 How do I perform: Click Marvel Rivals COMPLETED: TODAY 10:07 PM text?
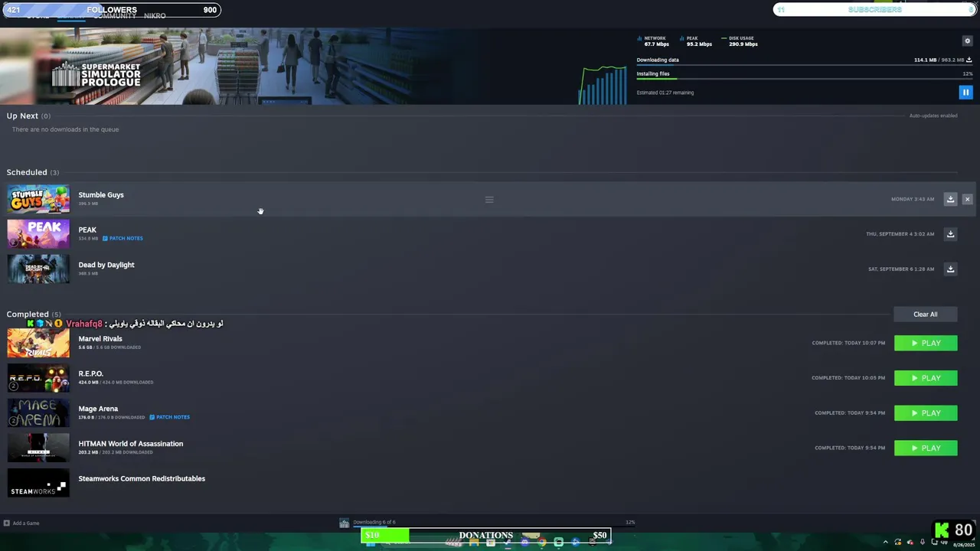(x=848, y=343)
